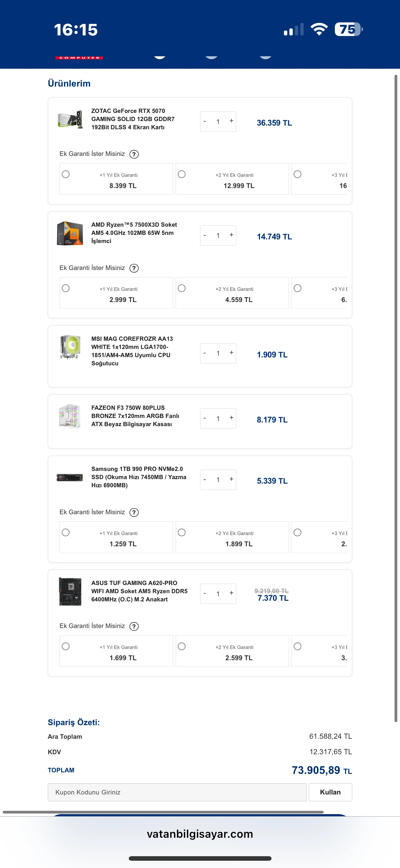Select +2 year warranty for AMD Ryzen processor
The image size is (400, 868).
[x=182, y=288]
